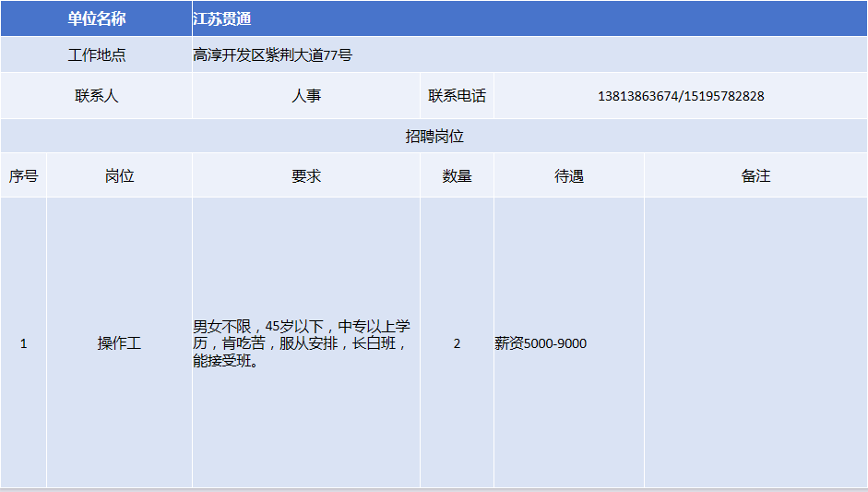Select the 待遇 column header

(x=569, y=176)
